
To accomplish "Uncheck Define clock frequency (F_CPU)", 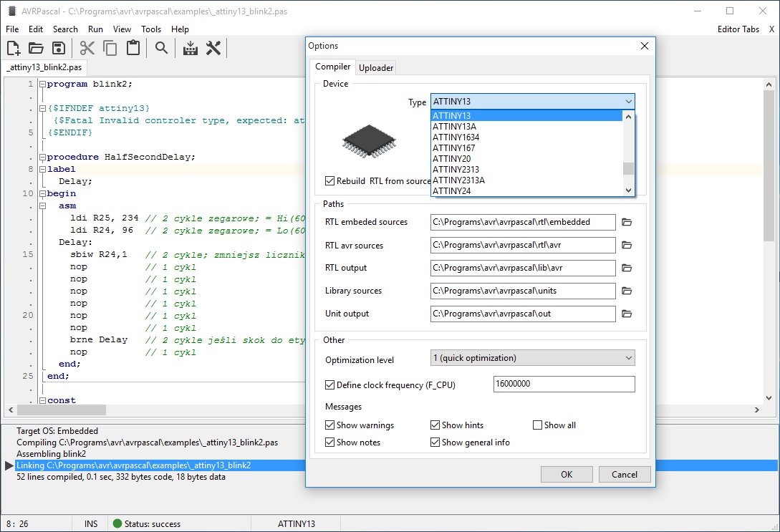I will click(x=330, y=385).
